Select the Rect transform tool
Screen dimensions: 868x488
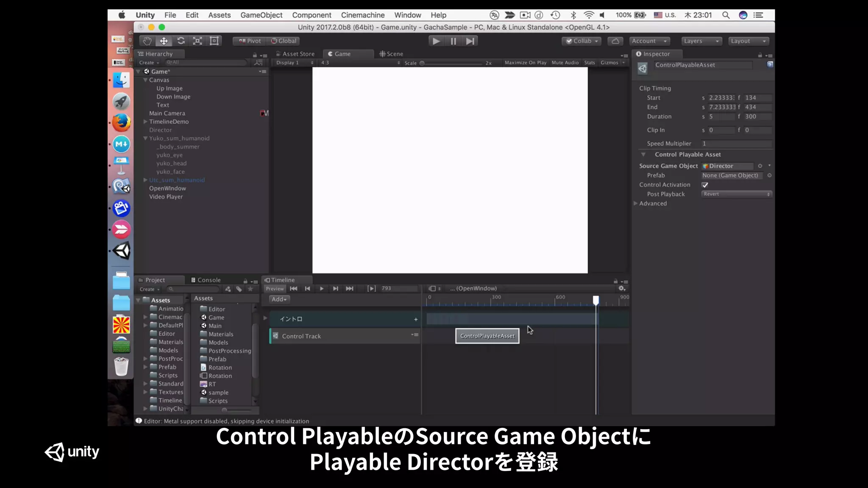(214, 41)
